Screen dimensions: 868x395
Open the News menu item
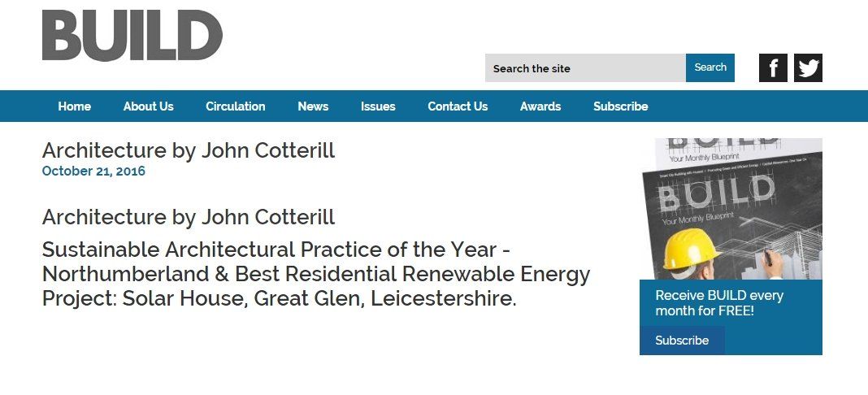pos(313,106)
